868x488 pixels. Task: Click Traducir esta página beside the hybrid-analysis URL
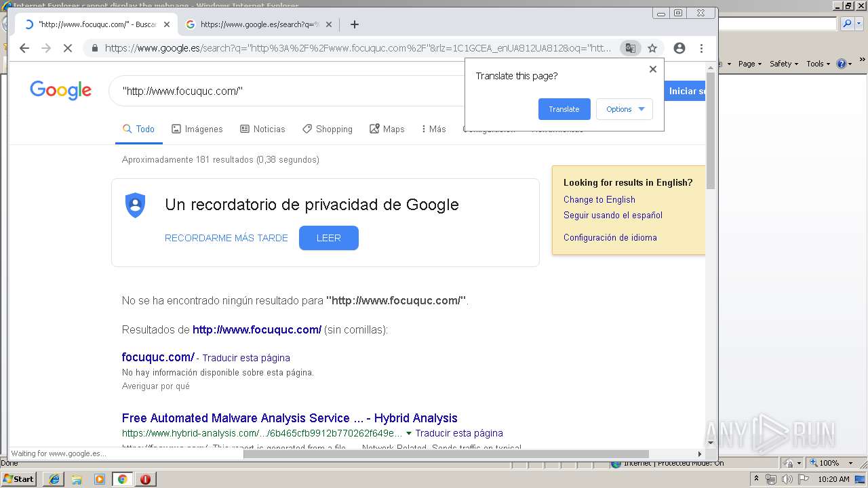coord(459,433)
